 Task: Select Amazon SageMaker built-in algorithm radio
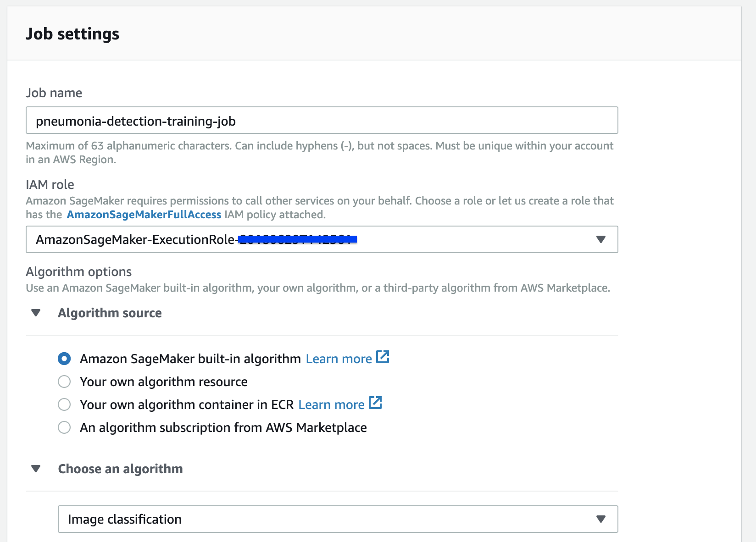tap(64, 359)
